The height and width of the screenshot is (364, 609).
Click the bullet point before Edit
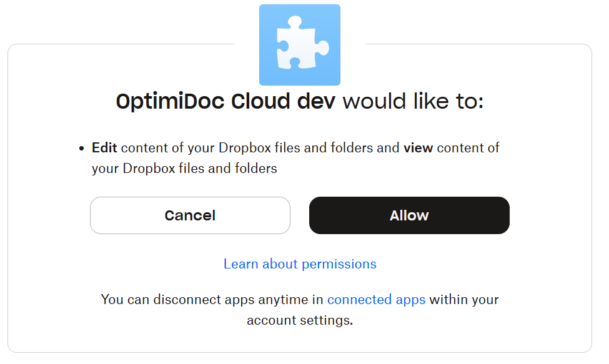tap(82, 149)
